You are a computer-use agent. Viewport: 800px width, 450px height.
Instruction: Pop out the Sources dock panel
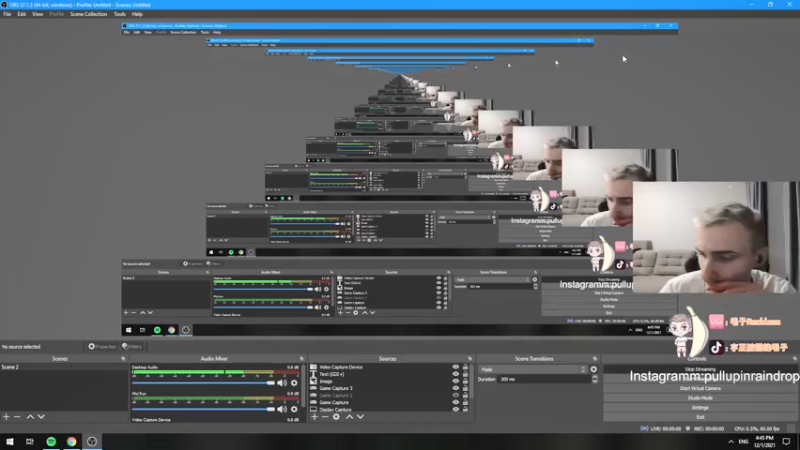(x=470, y=359)
